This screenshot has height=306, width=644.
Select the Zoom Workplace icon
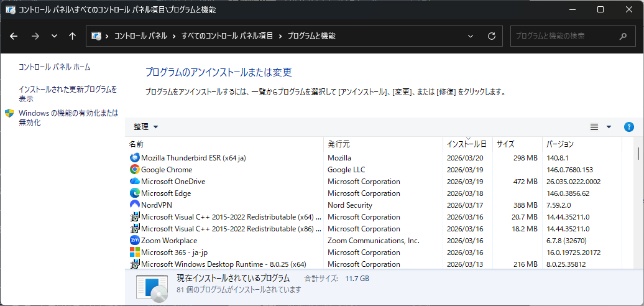tap(135, 241)
